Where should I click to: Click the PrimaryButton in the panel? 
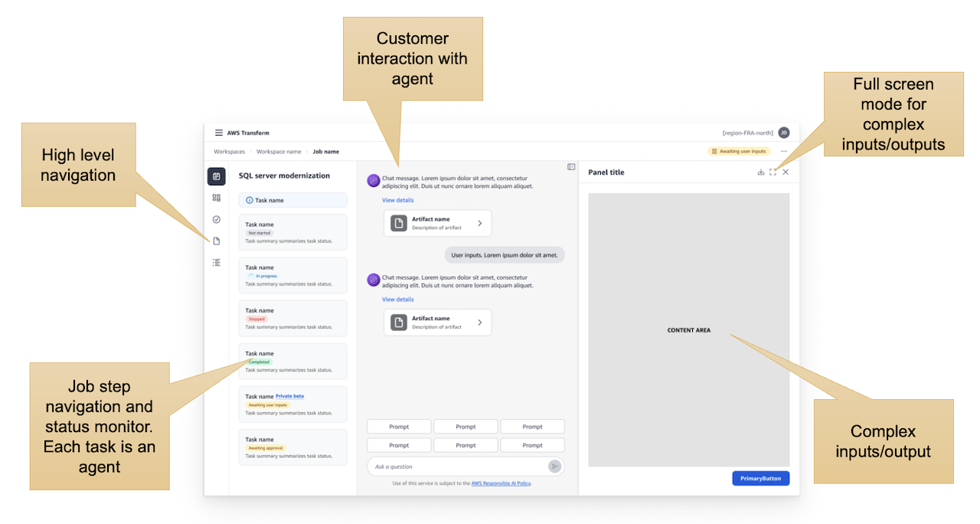761,478
